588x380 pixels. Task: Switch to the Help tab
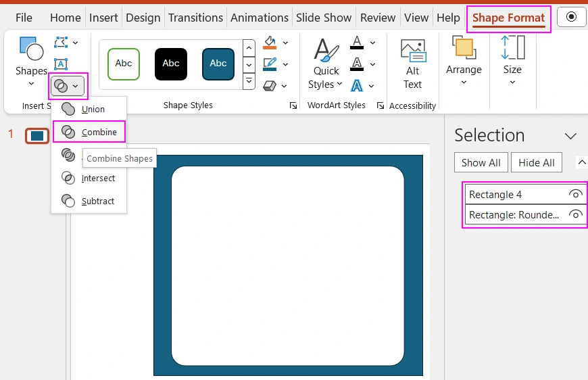pyautogui.click(x=448, y=18)
